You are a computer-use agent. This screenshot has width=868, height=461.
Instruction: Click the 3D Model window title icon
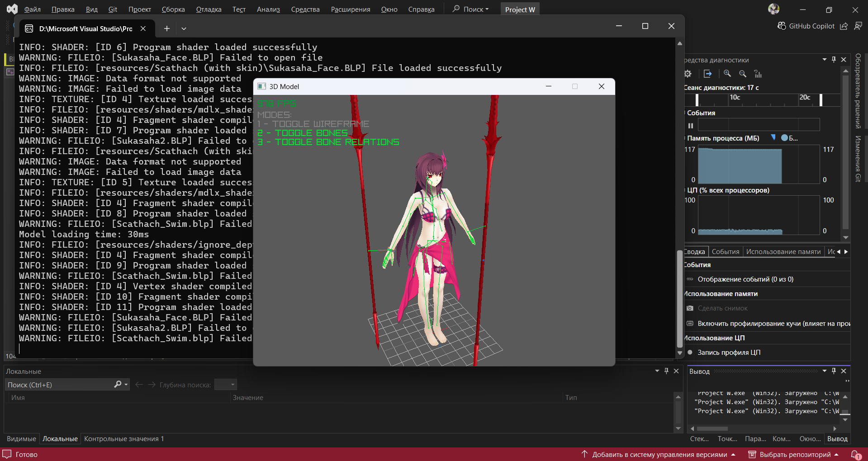pos(261,86)
